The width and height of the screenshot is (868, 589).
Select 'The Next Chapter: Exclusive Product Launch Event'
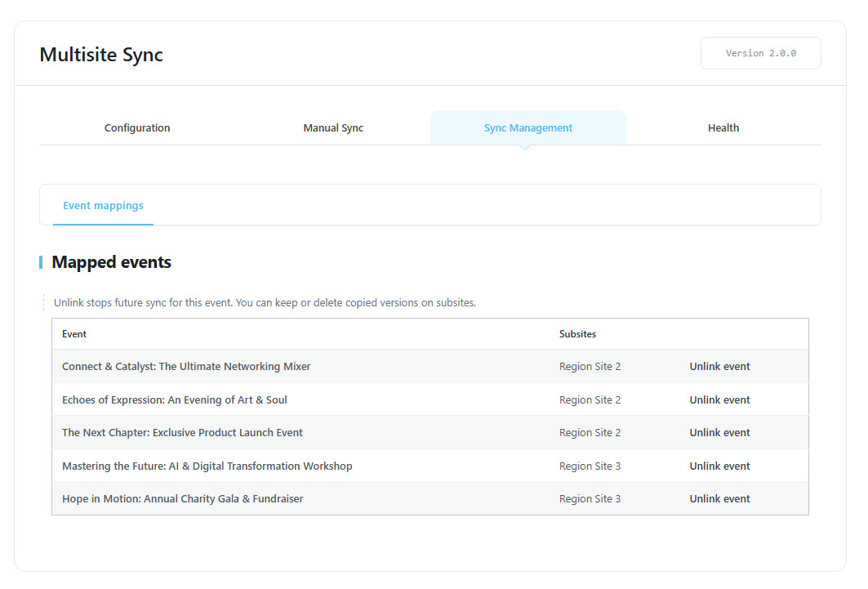[x=182, y=432]
